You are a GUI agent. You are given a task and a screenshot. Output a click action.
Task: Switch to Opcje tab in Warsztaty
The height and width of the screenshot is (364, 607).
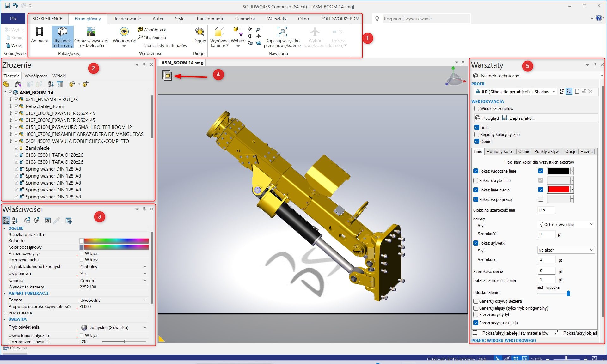coord(571,151)
